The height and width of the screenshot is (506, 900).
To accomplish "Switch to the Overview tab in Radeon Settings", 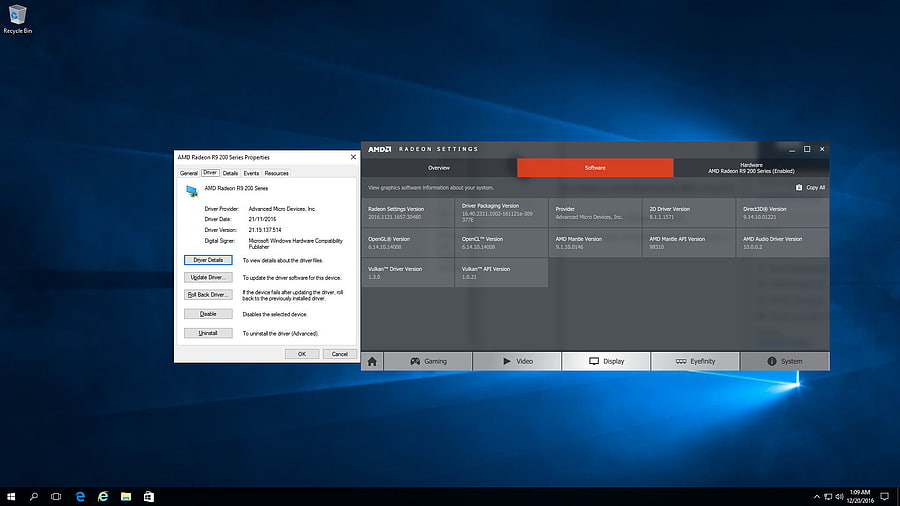I will (x=439, y=168).
